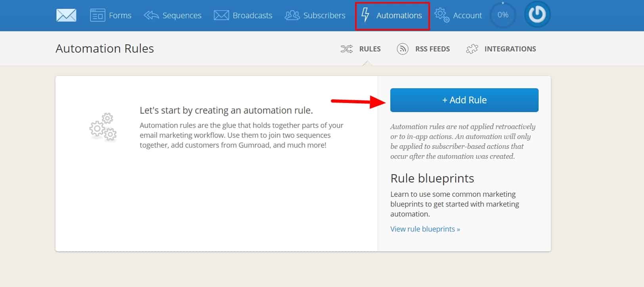644x287 pixels.
Task: Click the power button avatar icon
Action: pyautogui.click(x=537, y=15)
